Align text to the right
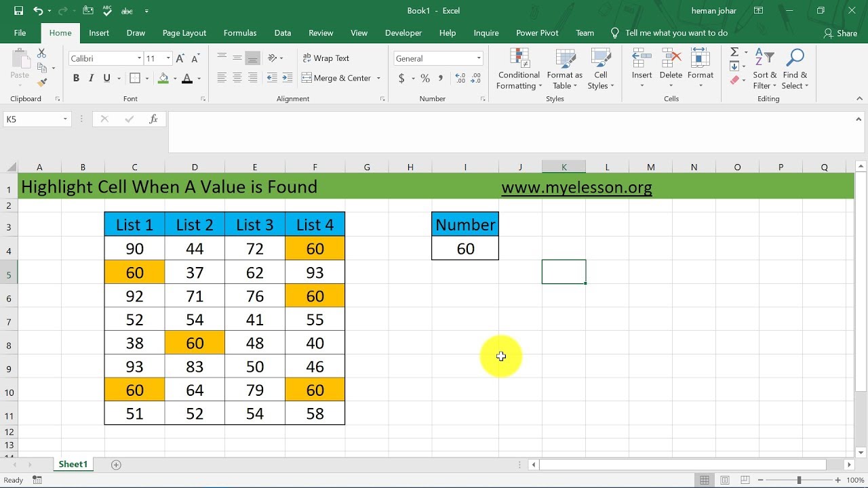 click(253, 78)
